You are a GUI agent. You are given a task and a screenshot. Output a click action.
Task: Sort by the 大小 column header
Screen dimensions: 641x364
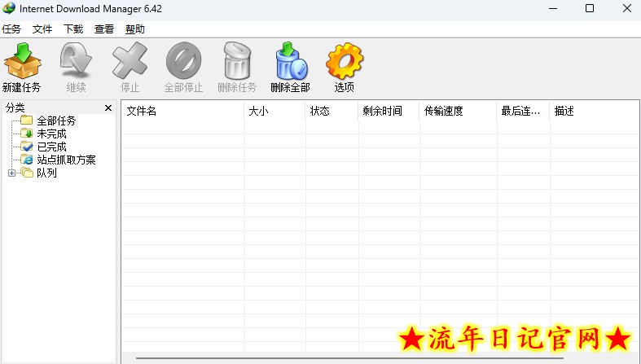pos(274,111)
